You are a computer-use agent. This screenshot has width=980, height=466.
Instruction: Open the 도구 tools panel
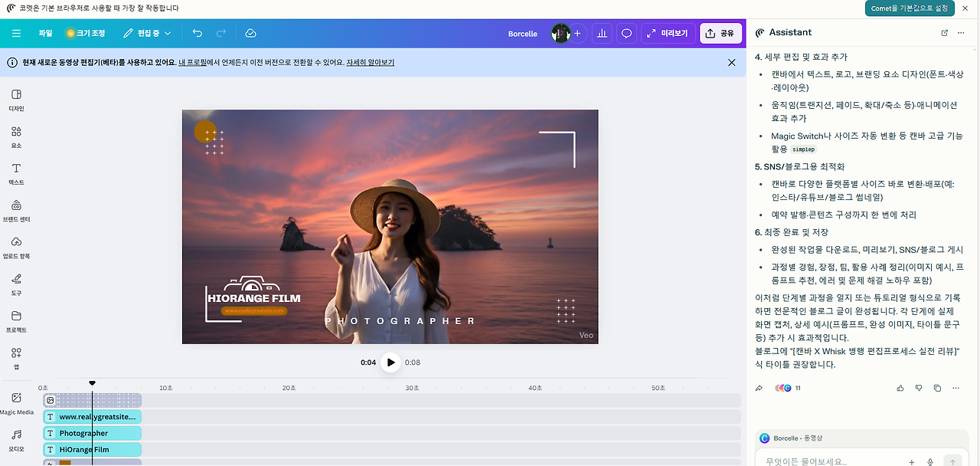click(16, 284)
